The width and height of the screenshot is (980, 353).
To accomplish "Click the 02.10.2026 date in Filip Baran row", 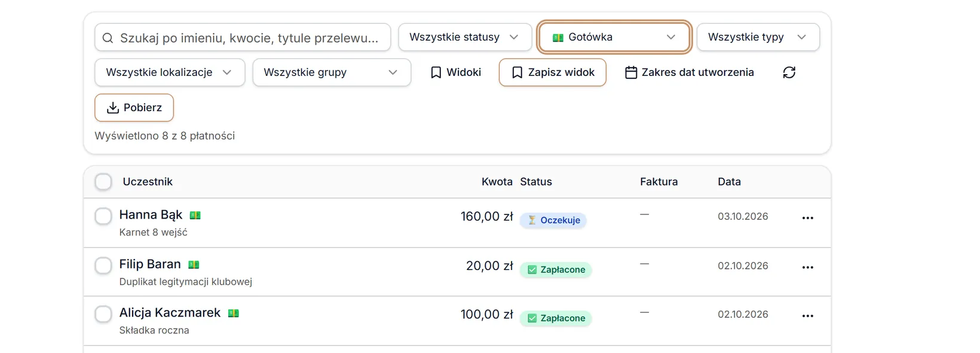I will coord(743,266).
